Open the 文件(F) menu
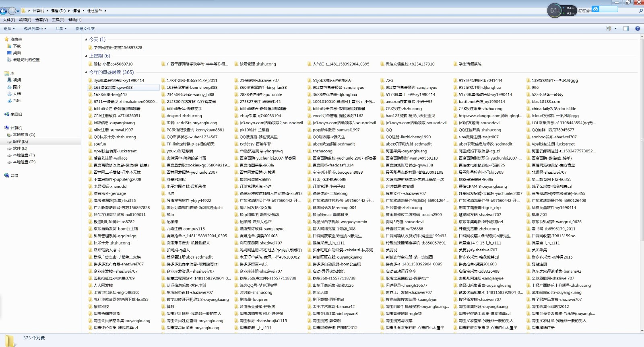The width and height of the screenshot is (644, 347). click(9, 20)
